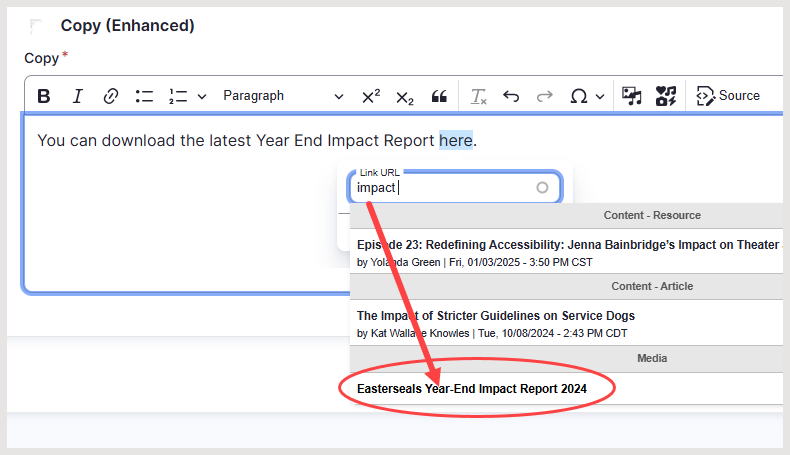790x455 pixels.
Task: Expand numbered list style options arrow
Action: click(x=202, y=96)
